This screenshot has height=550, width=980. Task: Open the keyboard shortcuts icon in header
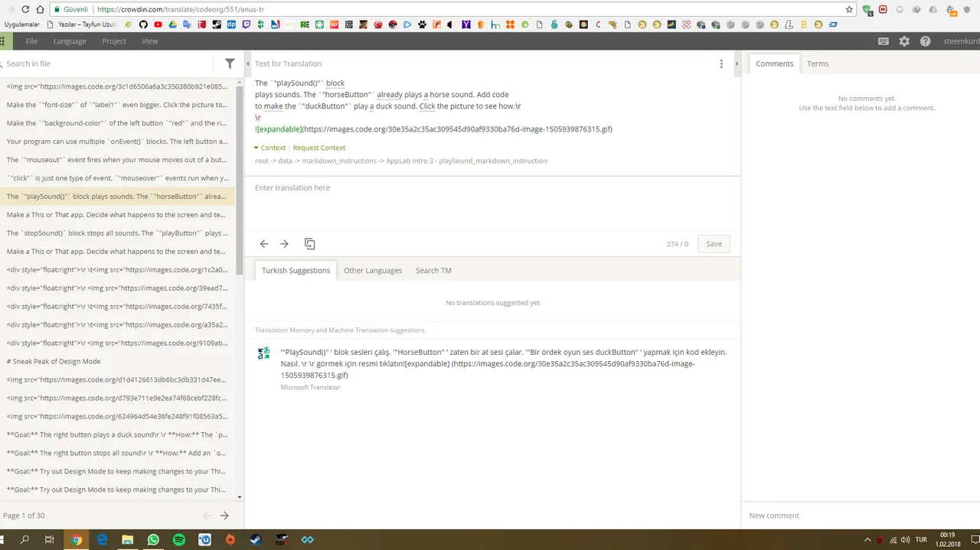(884, 41)
